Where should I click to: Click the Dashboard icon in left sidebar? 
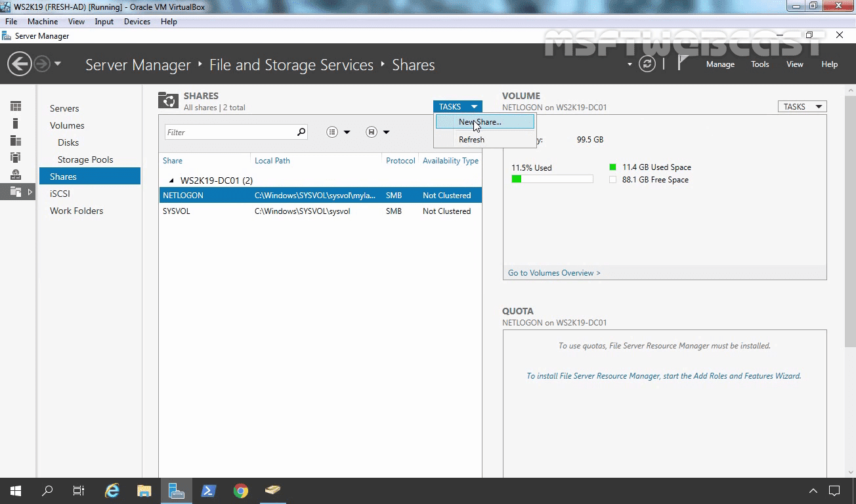click(16, 106)
